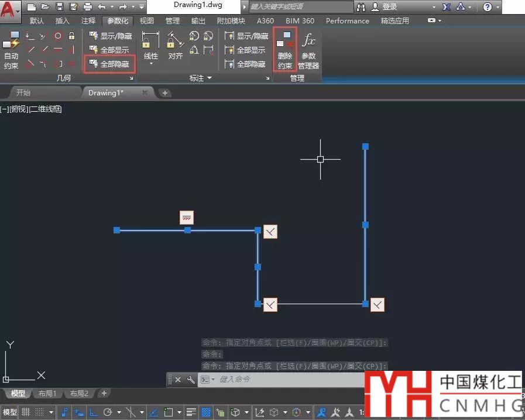Click the customization wrench icon in command line
The width and height of the screenshot is (525, 420).
point(190,380)
